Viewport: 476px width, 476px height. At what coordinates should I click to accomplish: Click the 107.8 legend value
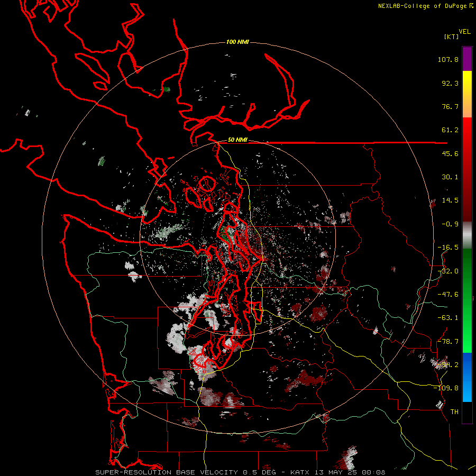[x=448, y=59]
